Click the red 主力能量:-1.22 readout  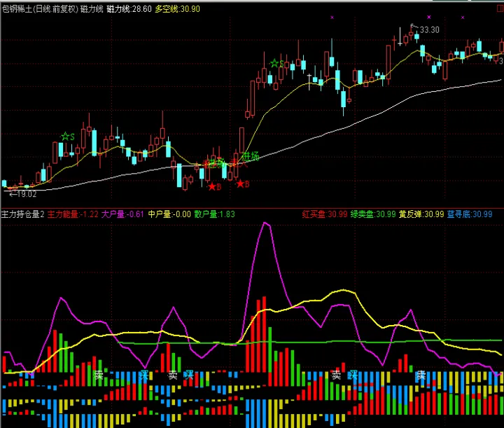click(x=72, y=214)
